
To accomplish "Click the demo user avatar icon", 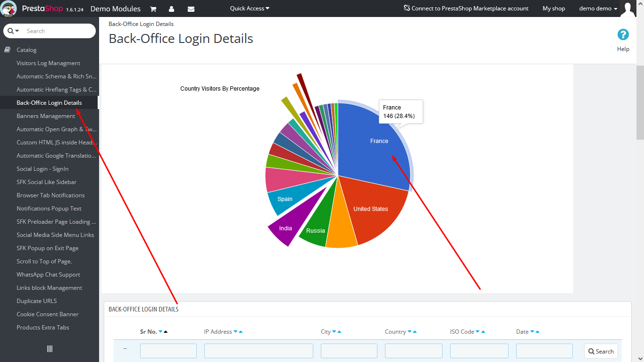I will (628, 8).
